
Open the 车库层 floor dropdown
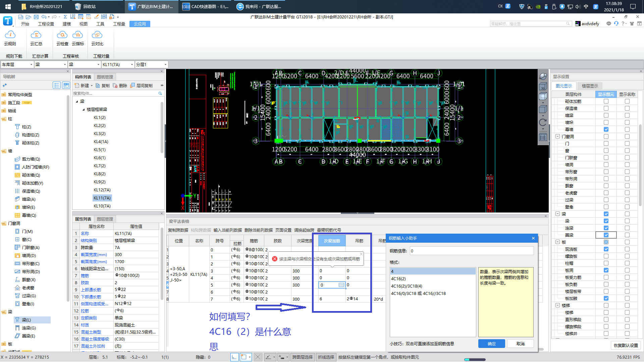click(17, 64)
